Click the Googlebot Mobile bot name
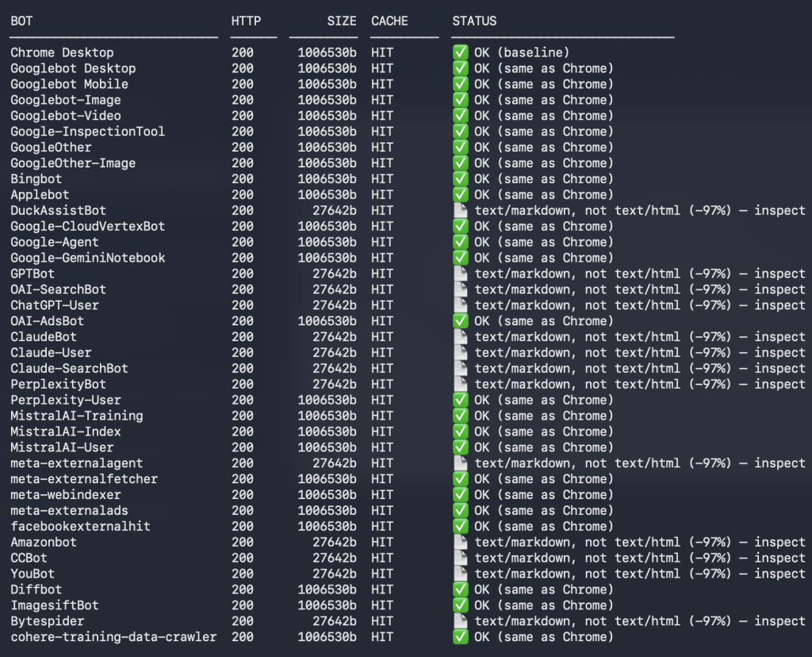812x657 pixels. coord(70,84)
